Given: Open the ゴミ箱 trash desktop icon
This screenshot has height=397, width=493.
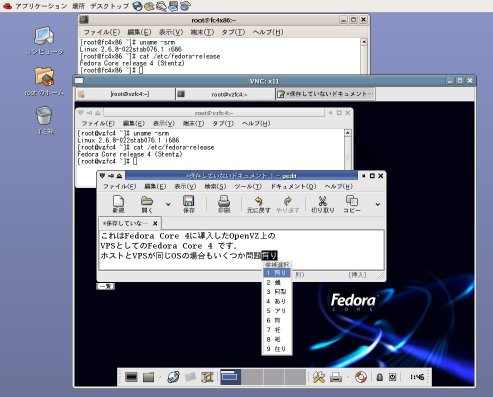Looking at the screenshot, I should pyautogui.click(x=44, y=121).
